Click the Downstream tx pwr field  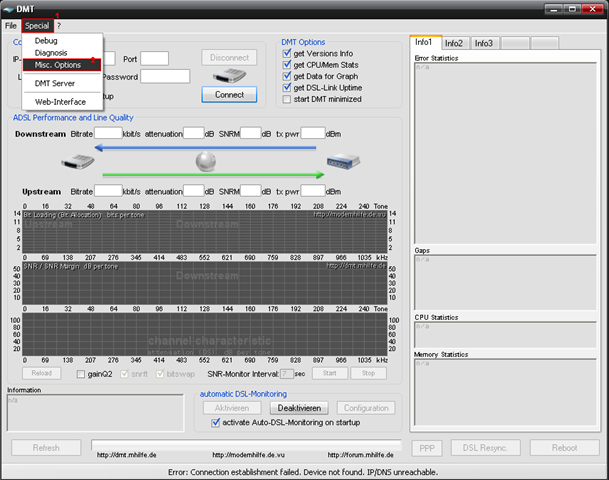coord(313,133)
